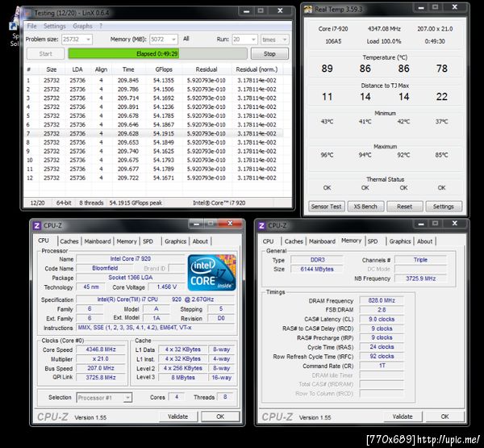Switch to Graphics tab in right CPU-Z
Screen dimensions: 484x448
click(400, 241)
